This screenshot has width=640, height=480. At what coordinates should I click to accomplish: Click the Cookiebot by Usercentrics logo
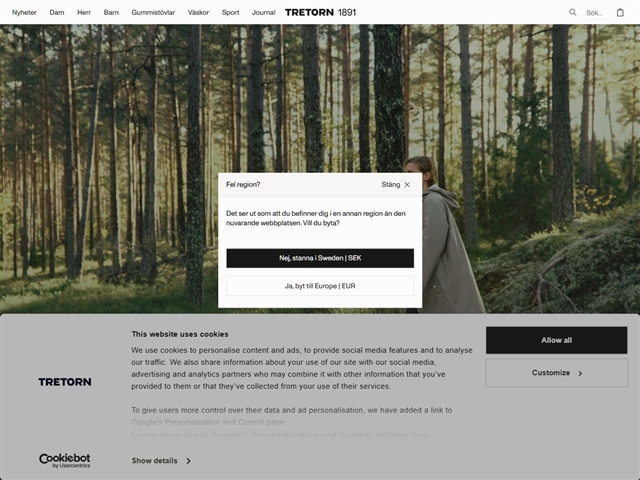64,460
